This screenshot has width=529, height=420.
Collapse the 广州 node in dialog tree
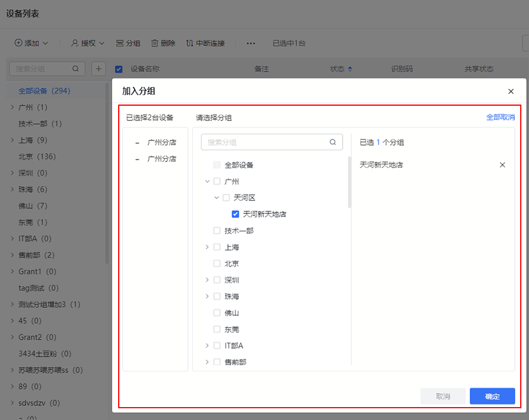point(207,182)
